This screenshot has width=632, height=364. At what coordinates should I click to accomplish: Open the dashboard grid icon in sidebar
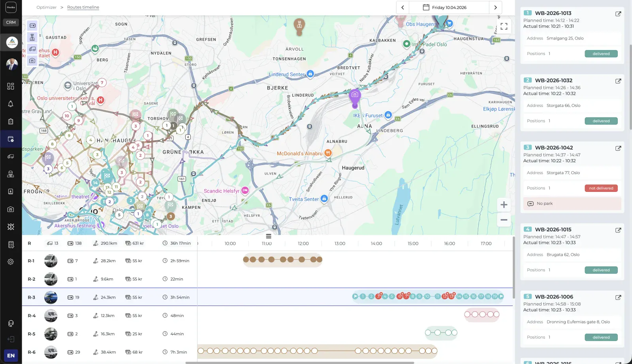coord(11,86)
